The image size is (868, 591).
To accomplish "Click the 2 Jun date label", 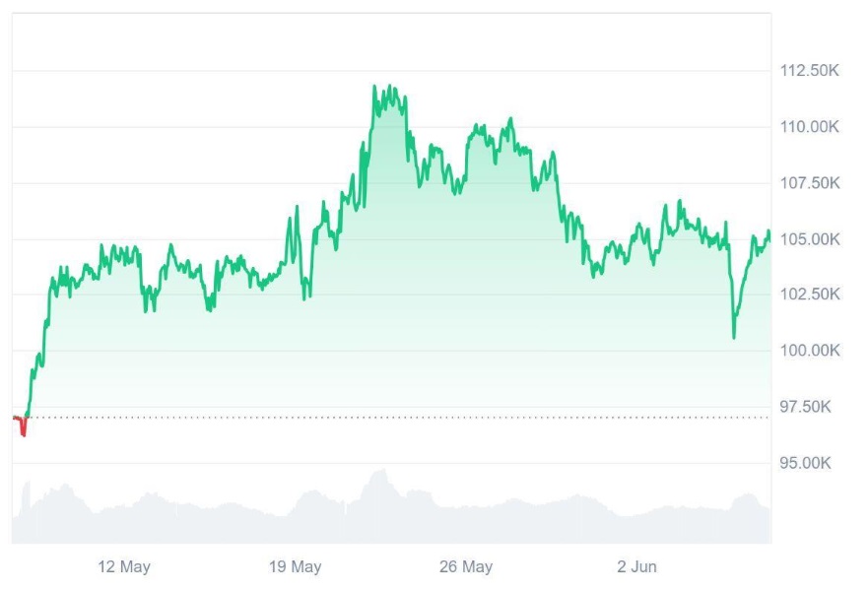I will point(636,566).
